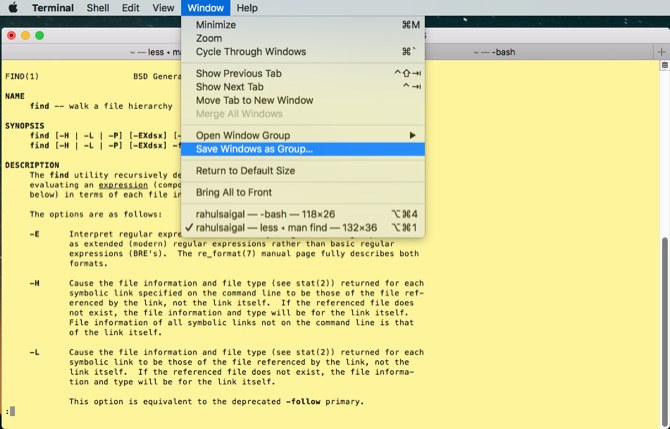Choose Move Tab to New Window

pyautogui.click(x=254, y=100)
